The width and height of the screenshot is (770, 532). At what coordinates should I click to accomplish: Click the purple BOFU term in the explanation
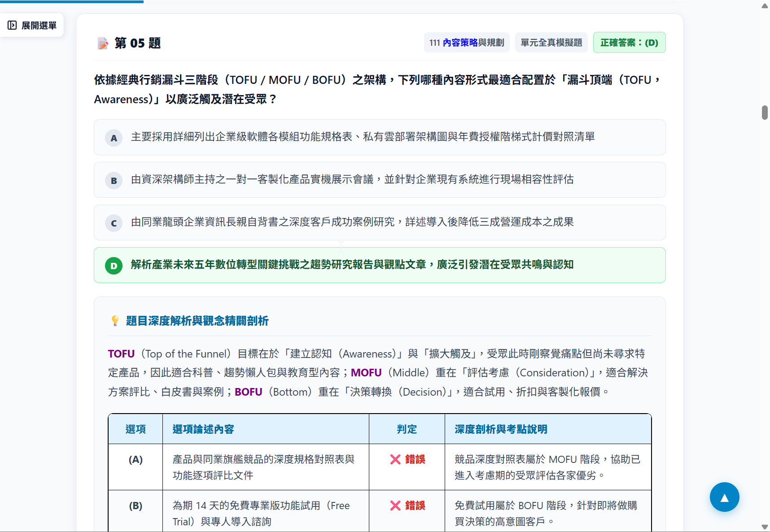coord(248,392)
